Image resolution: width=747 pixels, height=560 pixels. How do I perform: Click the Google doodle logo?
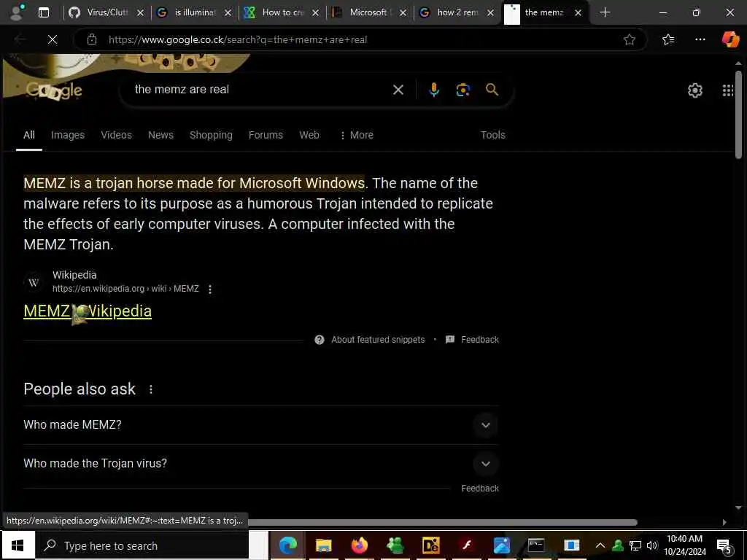click(x=54, y=90)
